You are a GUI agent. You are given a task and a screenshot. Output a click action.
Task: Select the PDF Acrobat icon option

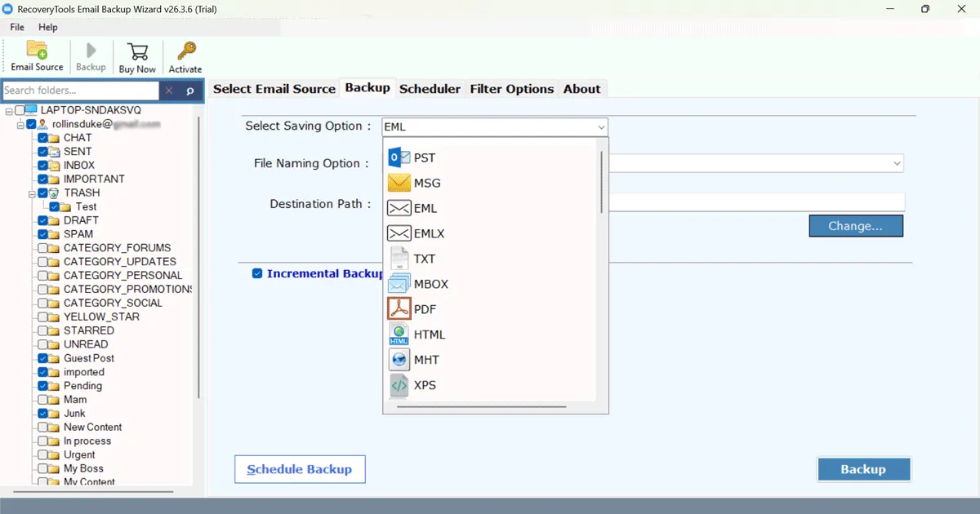[x=399, y=309]
